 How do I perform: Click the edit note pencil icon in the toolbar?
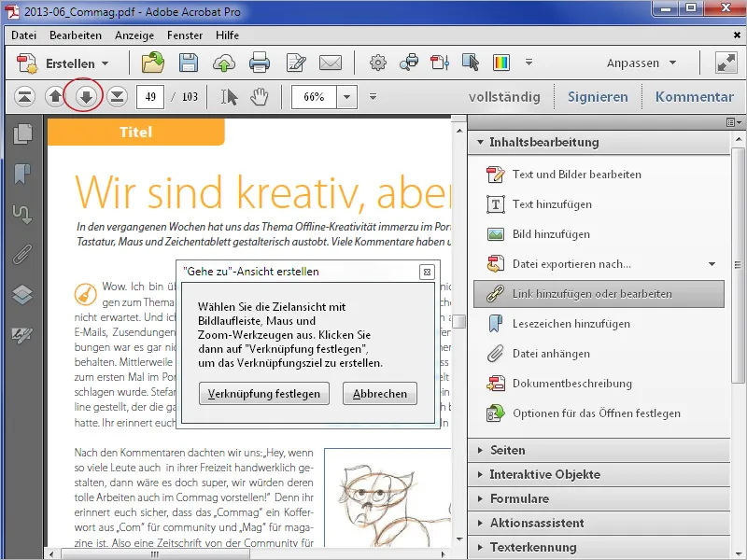click(x=296, y=63)
